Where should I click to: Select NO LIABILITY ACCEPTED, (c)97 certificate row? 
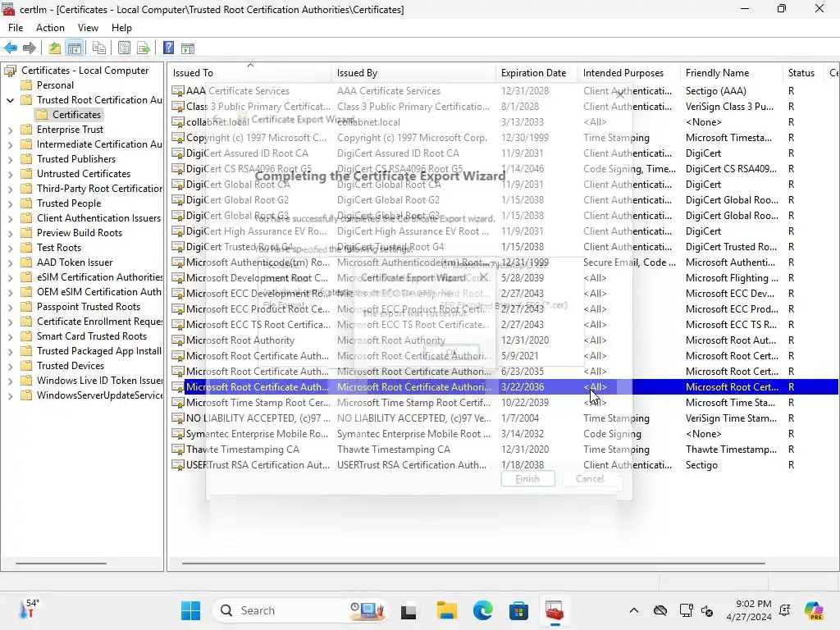(x=504, y=418)
